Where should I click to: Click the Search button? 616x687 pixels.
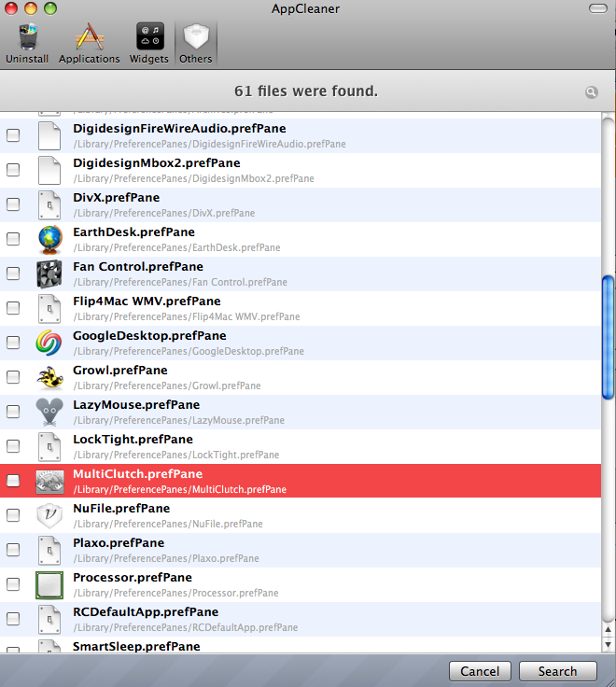558,671
